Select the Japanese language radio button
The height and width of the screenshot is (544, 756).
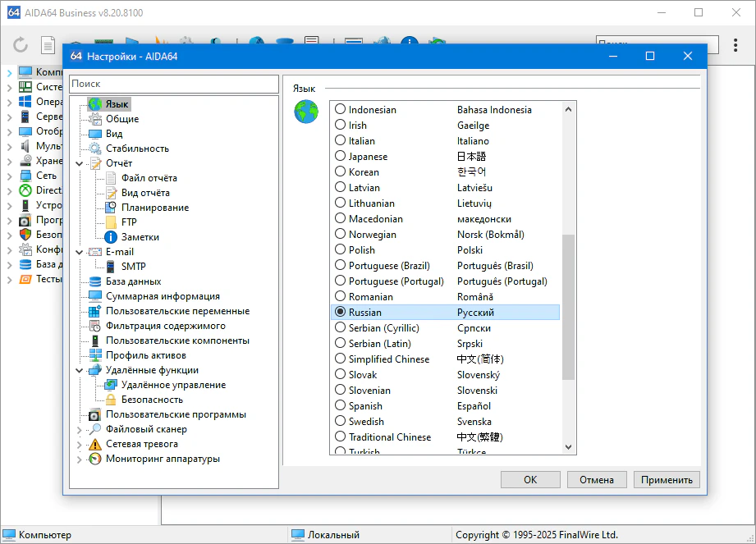click(340, 157)
